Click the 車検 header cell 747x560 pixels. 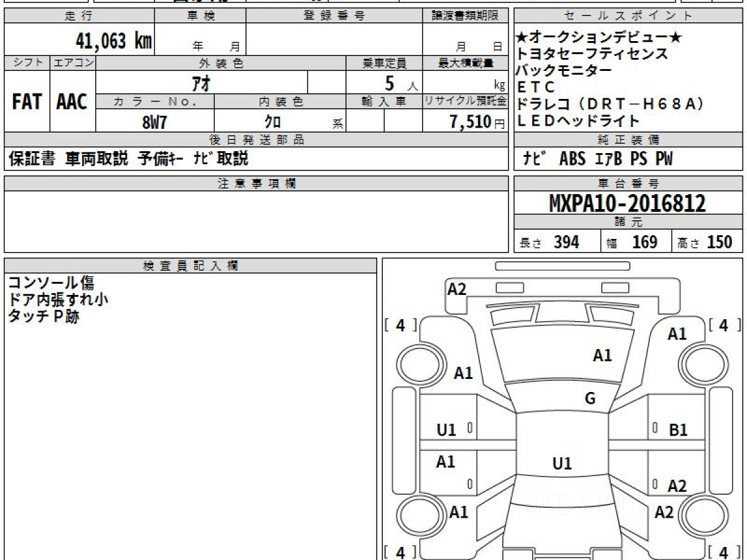pos(200,16)
